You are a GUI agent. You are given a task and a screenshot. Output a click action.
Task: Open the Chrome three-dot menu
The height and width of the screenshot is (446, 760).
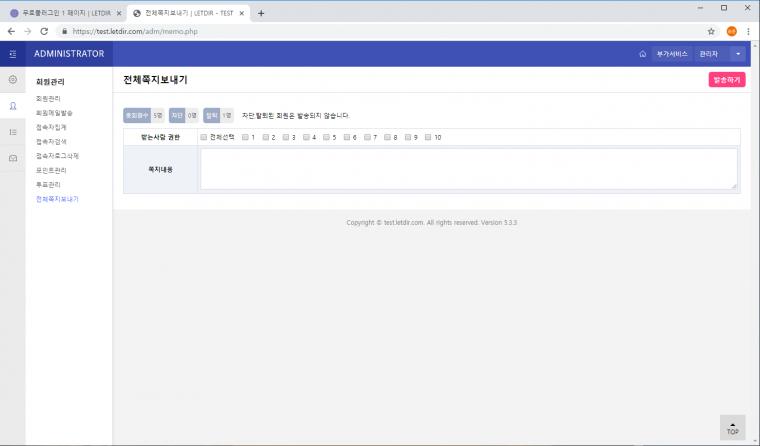click(x=748, y=32)
